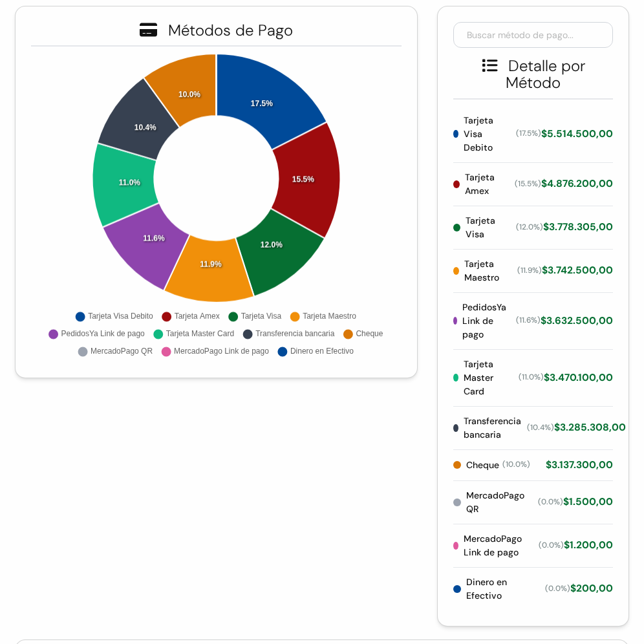
Task: Toggle MercadoPago QR legend entry
Action: 115,352
